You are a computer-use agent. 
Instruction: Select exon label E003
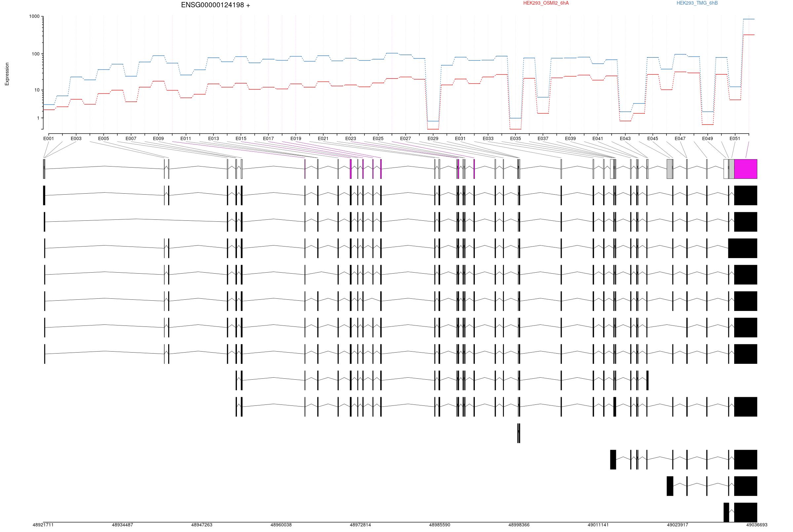(x=76, y=138)
